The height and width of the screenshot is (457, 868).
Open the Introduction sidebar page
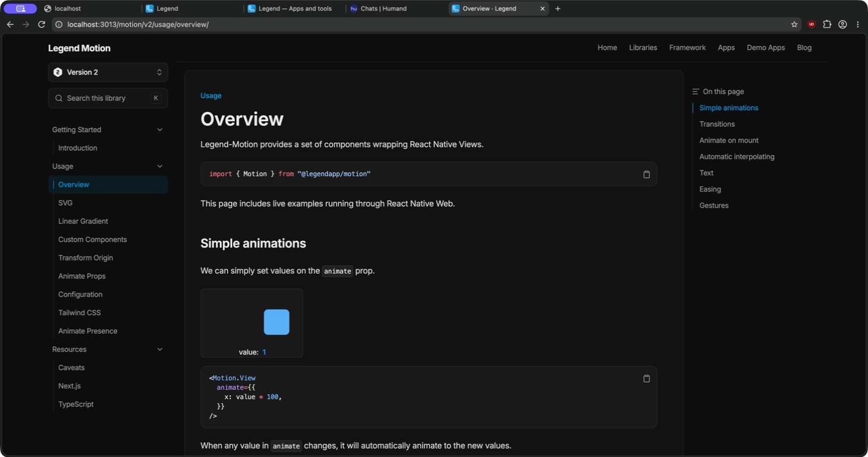click(x=77, y=148)
